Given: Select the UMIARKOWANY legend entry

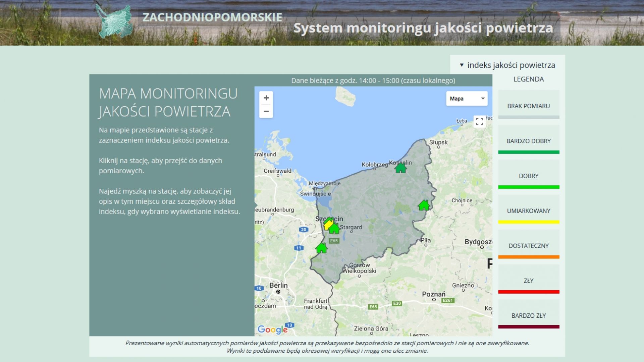Looking at the screenshot, I should (528, 210).
